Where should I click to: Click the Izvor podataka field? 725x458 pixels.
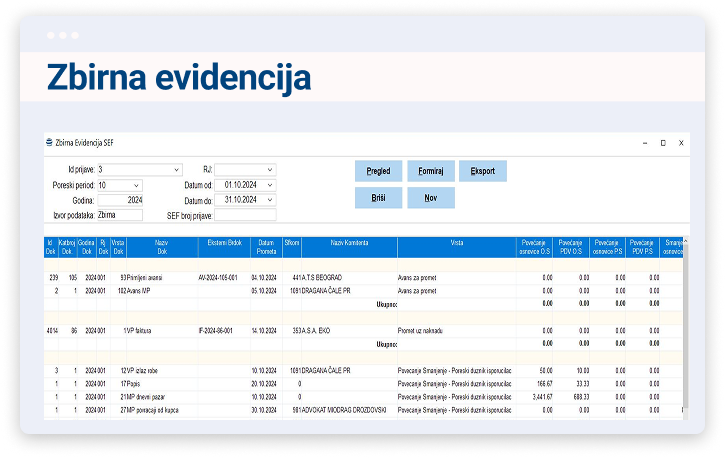(119, 215)
